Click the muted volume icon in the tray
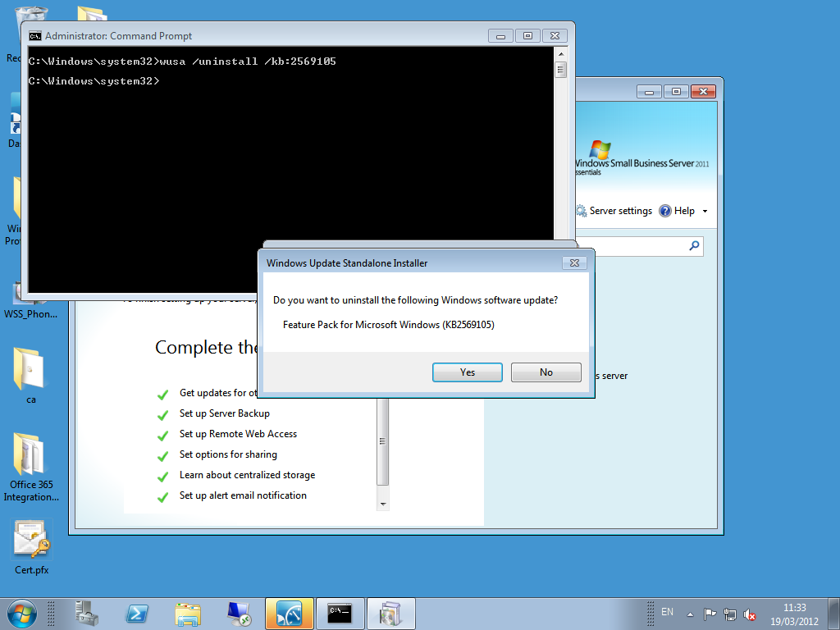The width and height of the screenshot is (840, 630). pyautogui.click(x=749, y=614)
